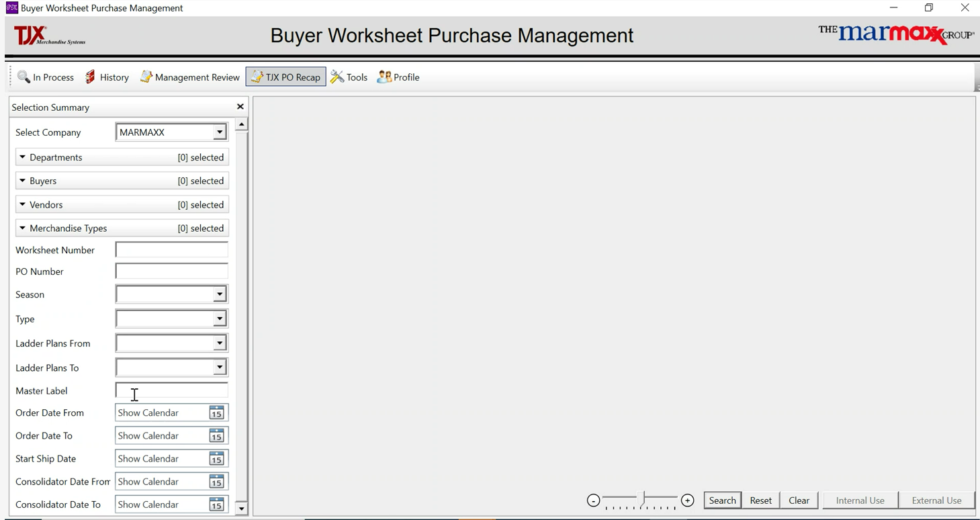The image size is (980, 520).
Task: Click the Internal Use button
Action: pyautogui.click(x=860, y=501)
